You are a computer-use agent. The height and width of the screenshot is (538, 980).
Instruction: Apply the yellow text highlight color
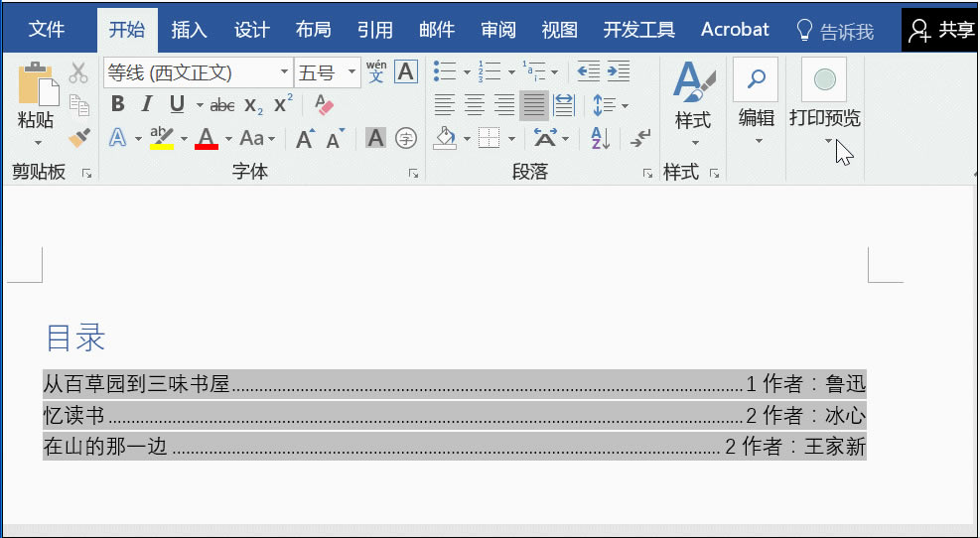pyautogui.click(x=162, y=138)
